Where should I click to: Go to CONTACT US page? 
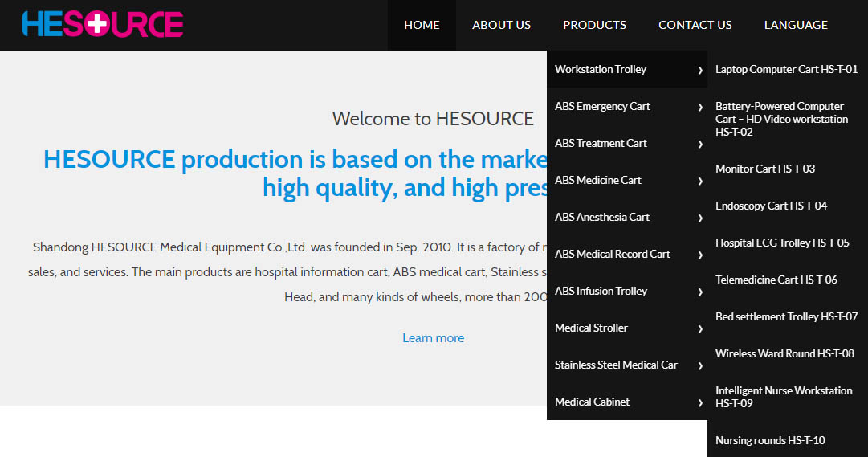tap(695, 25)
